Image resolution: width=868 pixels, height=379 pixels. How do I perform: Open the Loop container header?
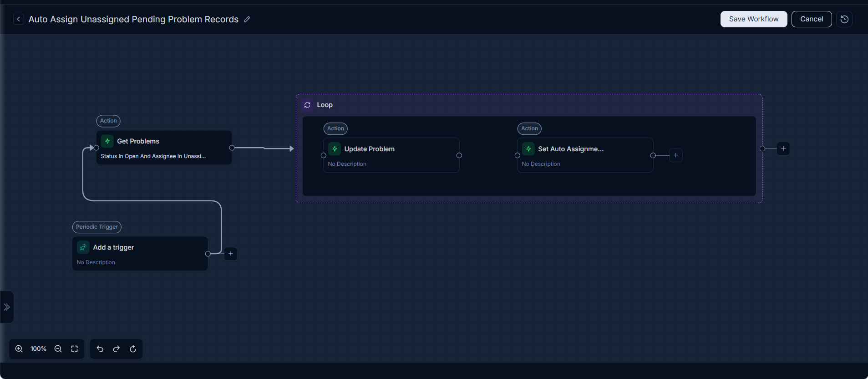pyautogui.click(x=529, y=105)
